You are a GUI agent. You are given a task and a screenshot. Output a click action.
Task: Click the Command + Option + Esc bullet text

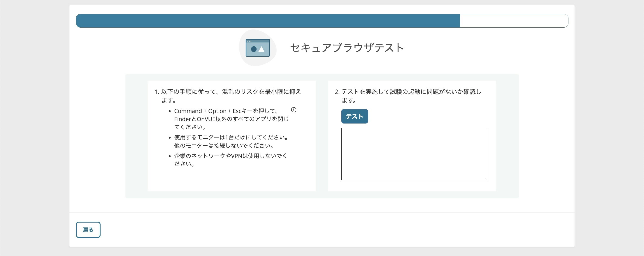coord(225,111)
